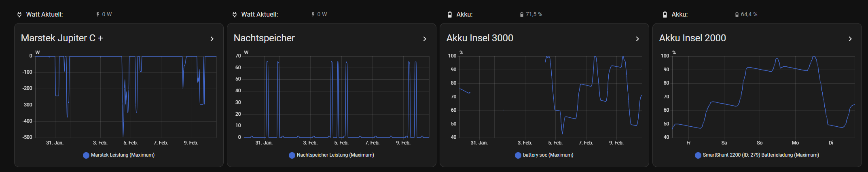Expand Akku Insel 3000 chevron
This screenshot has width=868, height=172.
tap(637, 39)
